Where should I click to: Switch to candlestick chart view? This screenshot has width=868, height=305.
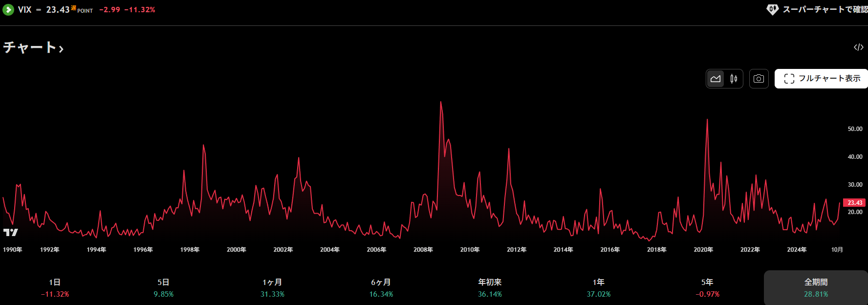pos(734,79)
